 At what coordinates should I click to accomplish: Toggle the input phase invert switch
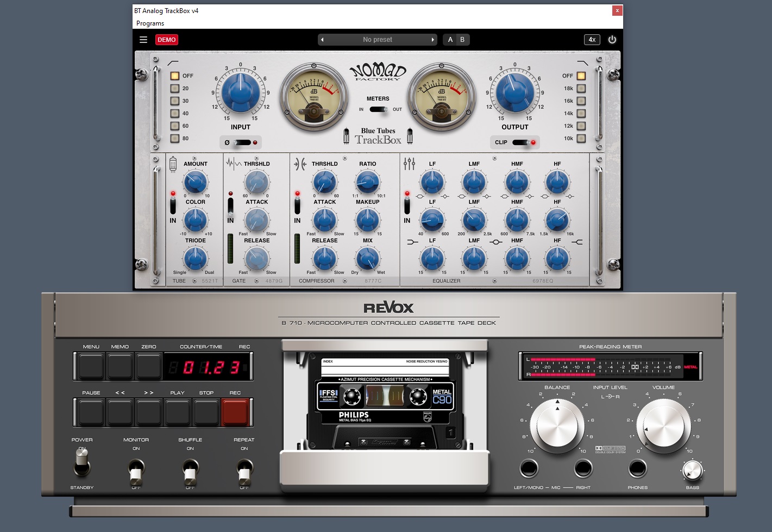(x=242, y=142)
